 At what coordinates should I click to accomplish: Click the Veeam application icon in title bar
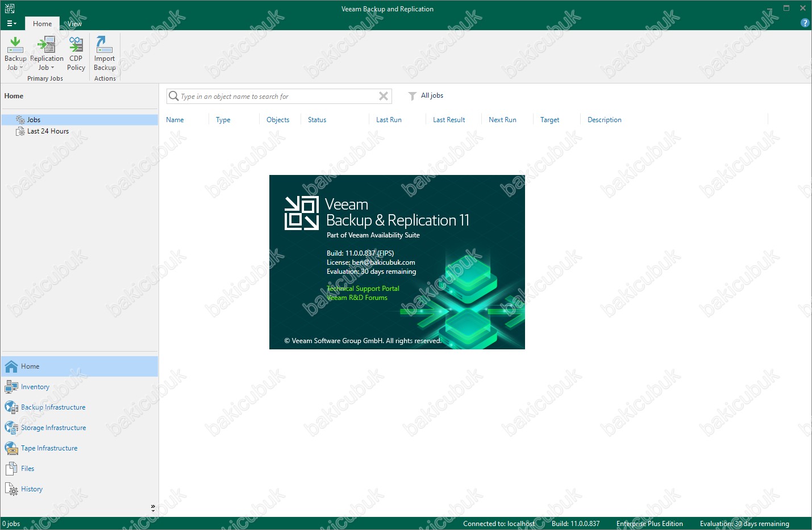coord(10,8)
